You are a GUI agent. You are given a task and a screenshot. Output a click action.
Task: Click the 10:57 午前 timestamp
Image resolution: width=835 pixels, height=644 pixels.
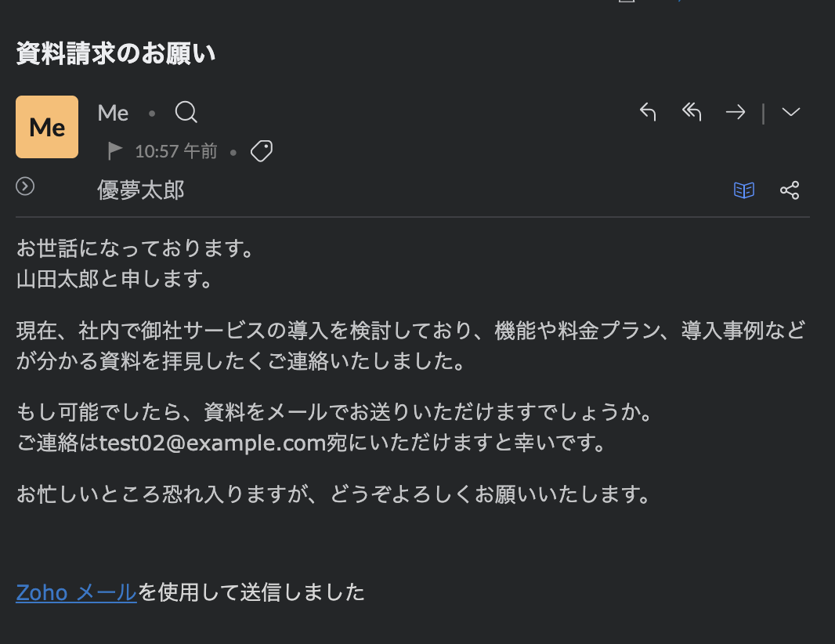pos(176,151)
